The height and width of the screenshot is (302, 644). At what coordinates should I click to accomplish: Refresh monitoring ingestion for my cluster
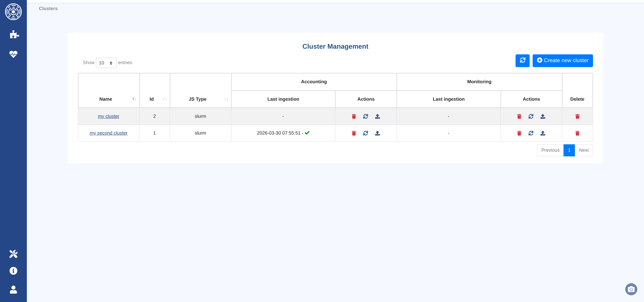point(531,116)
